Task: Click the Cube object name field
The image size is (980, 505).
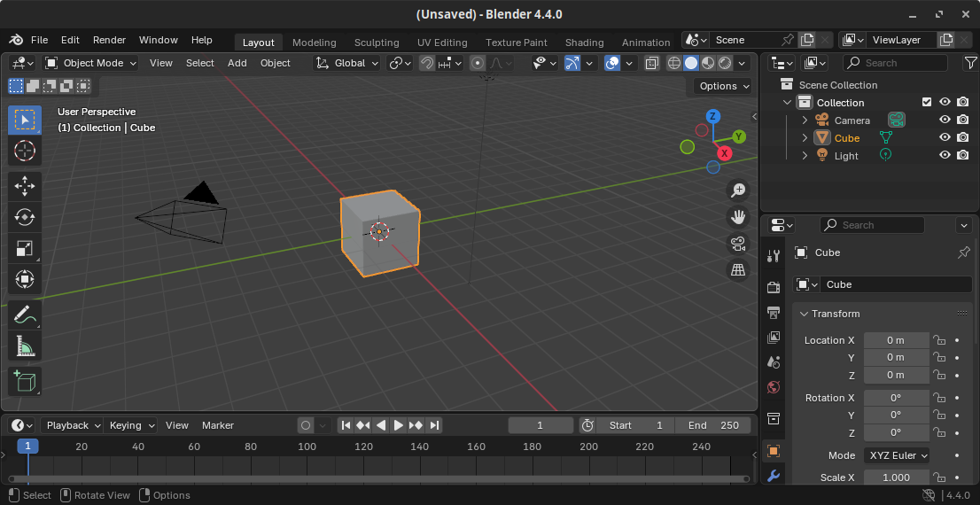Action: [x=896, y=284]
